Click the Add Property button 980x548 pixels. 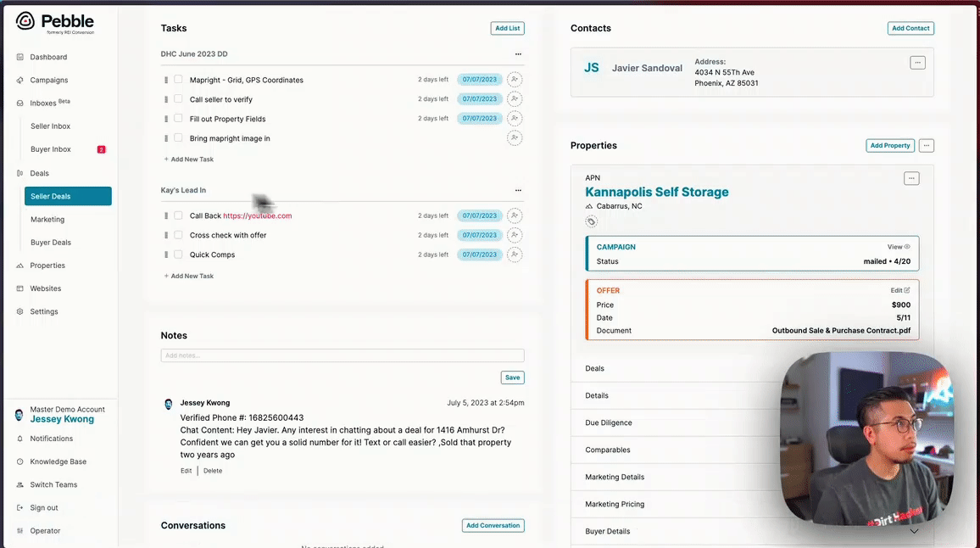pyautogui.click(x=890, y=146)
